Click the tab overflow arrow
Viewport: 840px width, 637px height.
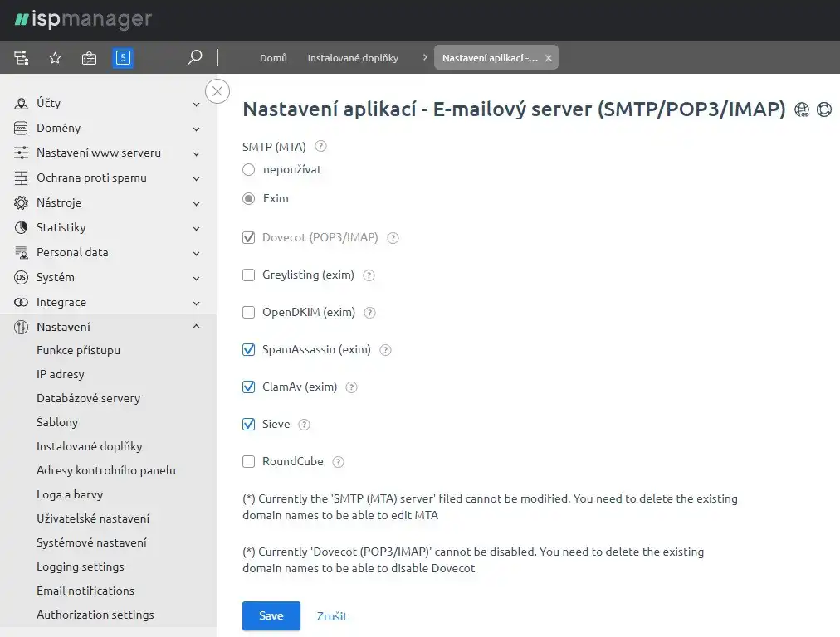425,56
